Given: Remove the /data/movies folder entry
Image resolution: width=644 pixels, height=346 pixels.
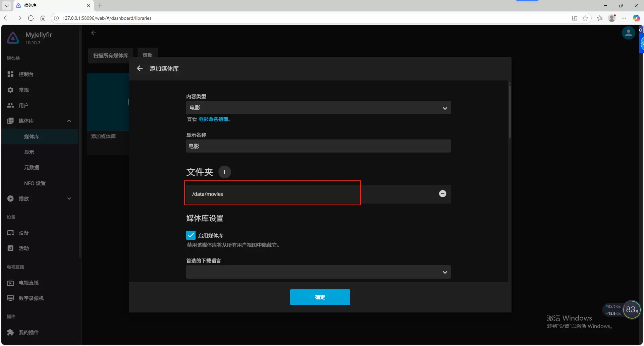Looking at the screenshot, I should 442,194.
